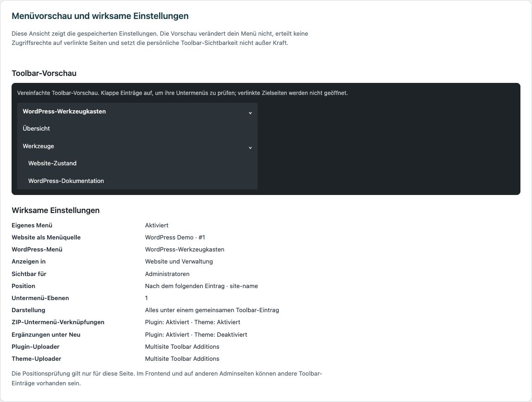Image resolution: width=532 pixels, height=402 pixels.
Task: Click the Wirksame Einstellungen heading
Action: click(56, 210)
